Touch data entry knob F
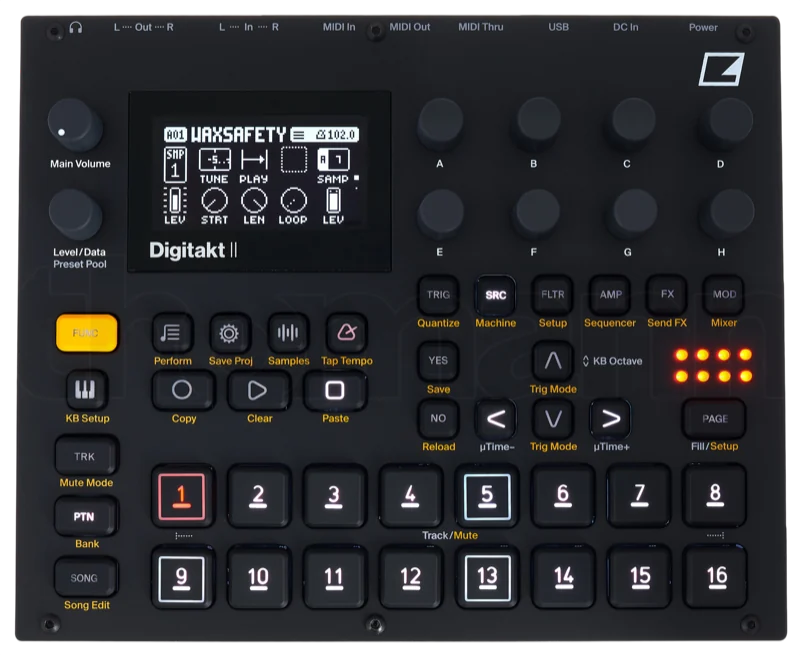This screenshot has width=800, height=655. (x=536, y=213)
